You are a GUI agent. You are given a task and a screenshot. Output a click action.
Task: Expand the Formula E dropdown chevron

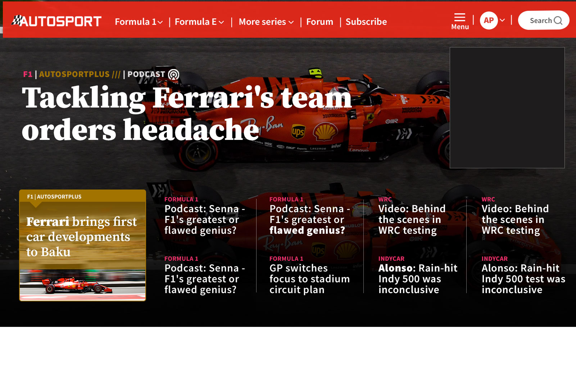click(221, 22)
